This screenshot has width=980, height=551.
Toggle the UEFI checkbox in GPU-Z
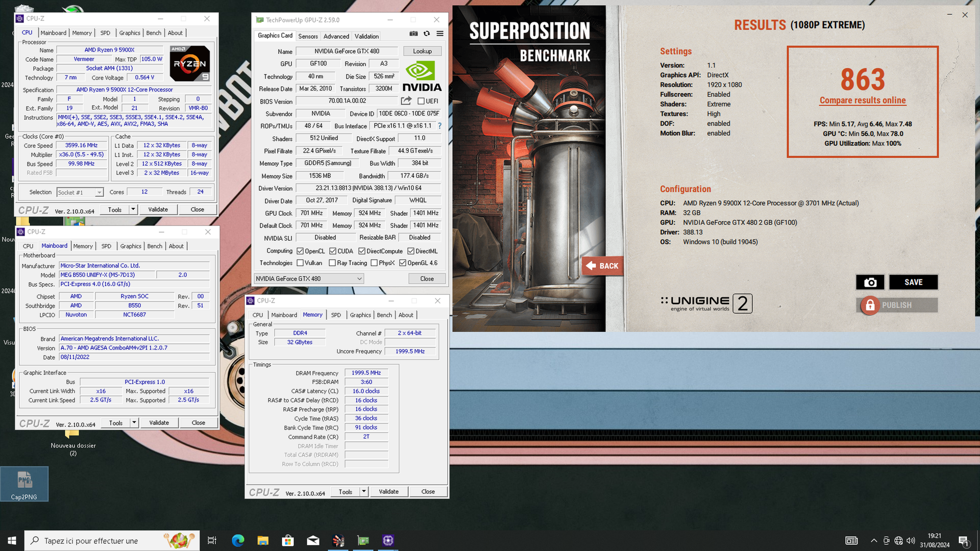click(x=421, y=101)
